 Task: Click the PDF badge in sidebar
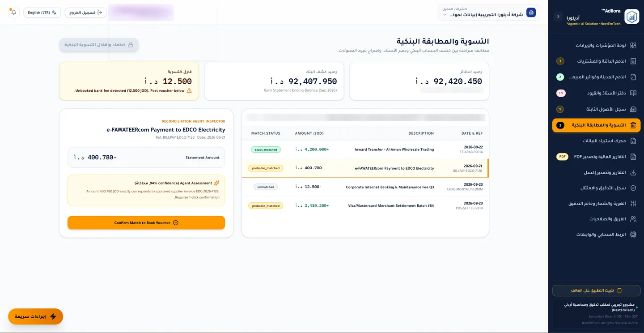(x=562, y=157)
